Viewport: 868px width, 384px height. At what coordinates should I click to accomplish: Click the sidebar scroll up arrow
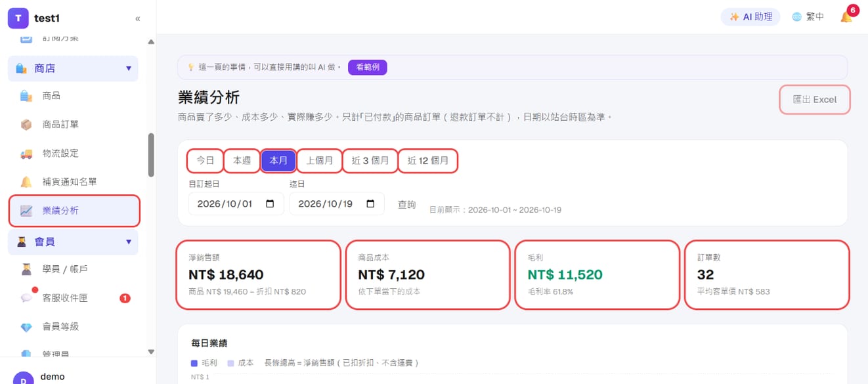pos(151,42)
